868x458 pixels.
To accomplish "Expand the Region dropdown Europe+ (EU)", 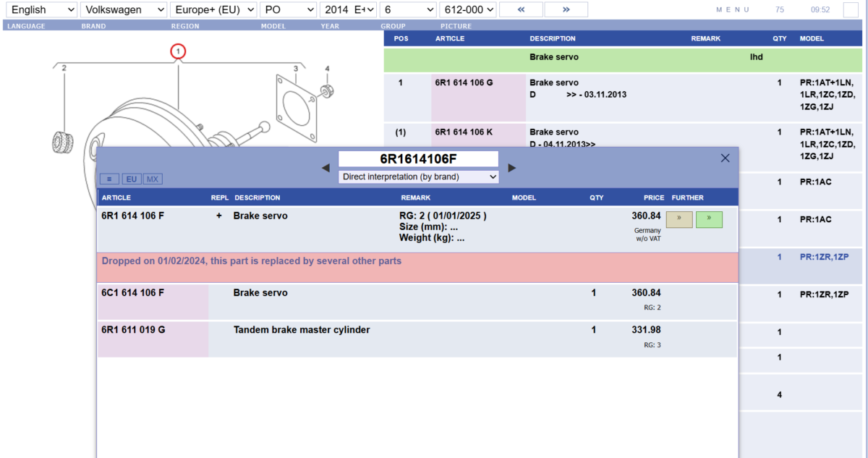I will click(213, 9).
